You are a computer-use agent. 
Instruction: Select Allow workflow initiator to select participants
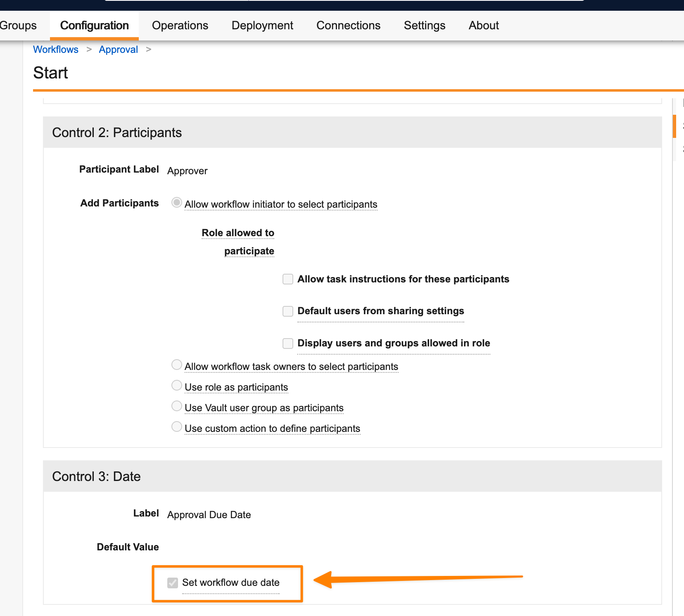pyautogui.click(x=177, y=203)
